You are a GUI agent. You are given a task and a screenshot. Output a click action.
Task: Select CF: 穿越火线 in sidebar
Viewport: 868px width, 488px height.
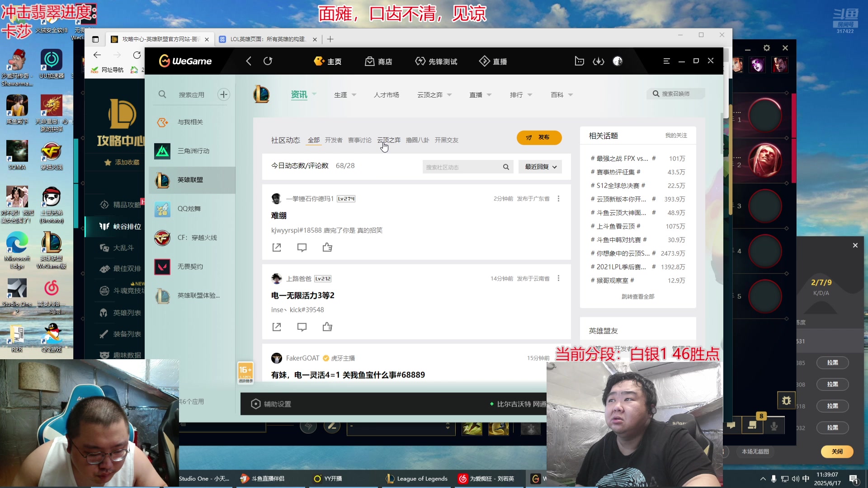pyautogui.click(x=192, y=238)
